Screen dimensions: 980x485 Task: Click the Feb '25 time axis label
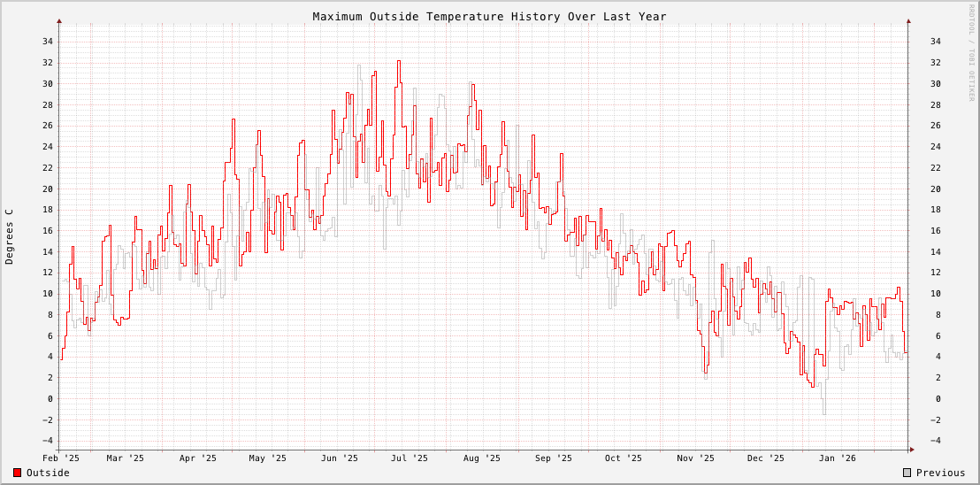61,458
